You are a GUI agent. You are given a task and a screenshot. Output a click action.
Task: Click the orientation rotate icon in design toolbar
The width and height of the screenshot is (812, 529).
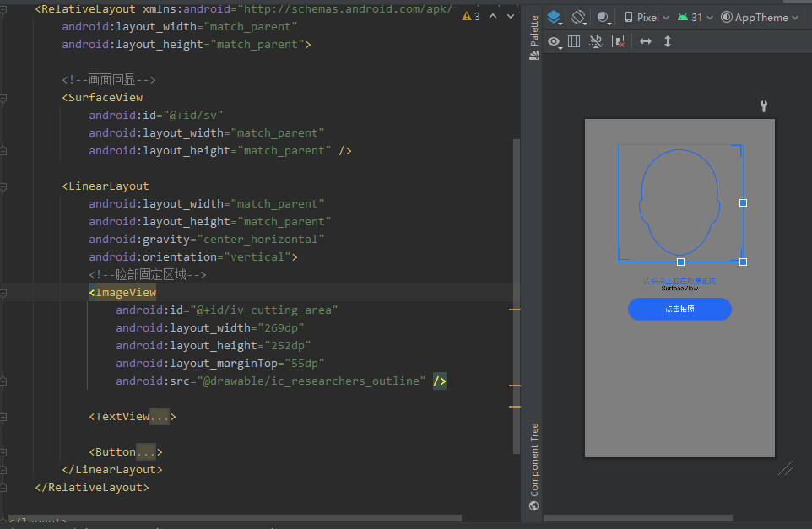[x=579, y=17]
